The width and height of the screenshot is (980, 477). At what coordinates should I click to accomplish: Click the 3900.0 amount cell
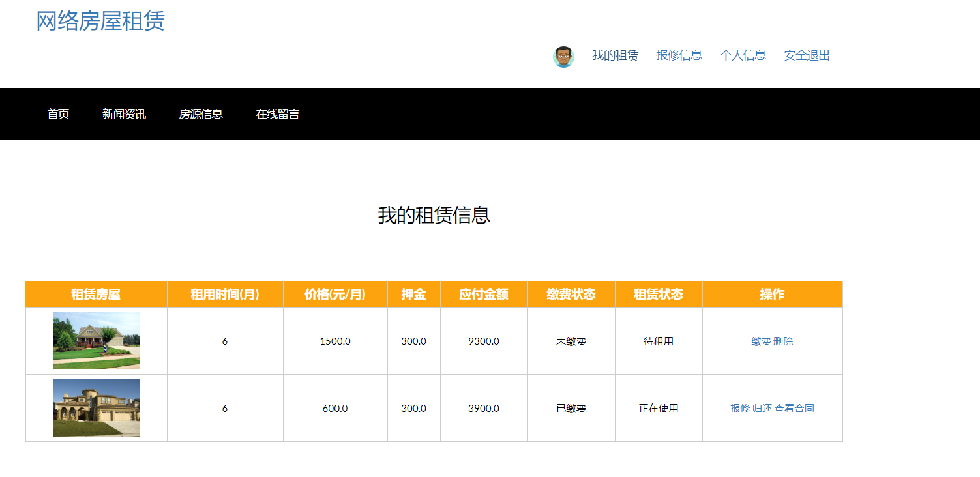pyautogui.click(x=484, y=409)
